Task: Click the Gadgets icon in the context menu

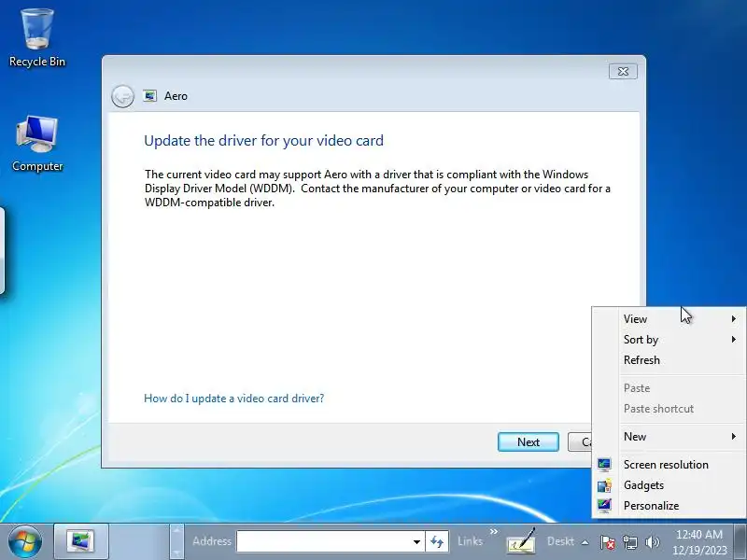Action: (604, 485)
